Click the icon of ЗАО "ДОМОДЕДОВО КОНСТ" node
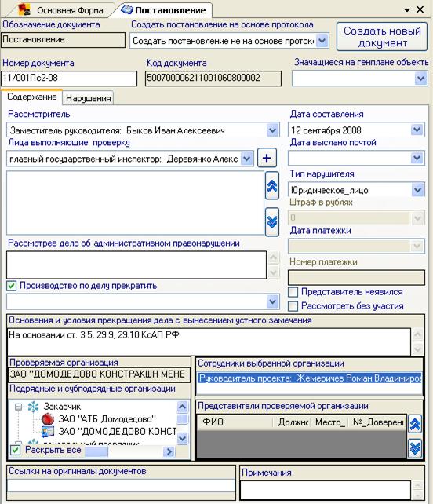Viewport: 433px width, 504px height. pos(48,431)
